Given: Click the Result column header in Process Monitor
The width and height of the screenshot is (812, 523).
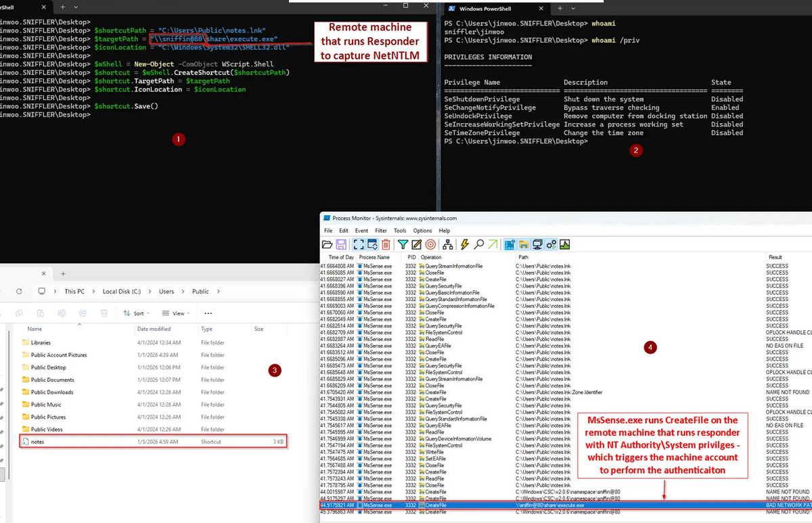Looking at the screenshot, I should [x=775, y=257].
